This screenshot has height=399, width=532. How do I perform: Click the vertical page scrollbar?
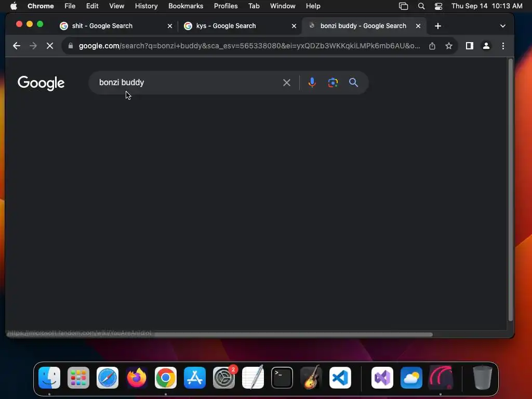click(510, 190)
